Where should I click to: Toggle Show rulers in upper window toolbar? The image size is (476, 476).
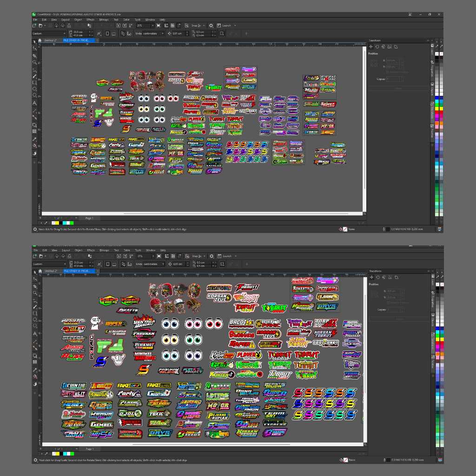166,26
